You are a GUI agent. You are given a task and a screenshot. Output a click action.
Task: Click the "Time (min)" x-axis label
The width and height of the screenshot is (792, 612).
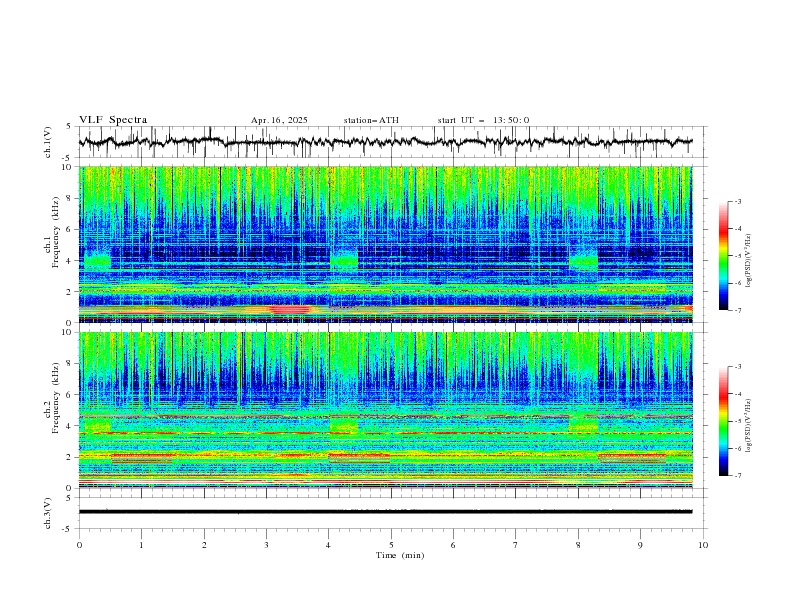[400, 555]
